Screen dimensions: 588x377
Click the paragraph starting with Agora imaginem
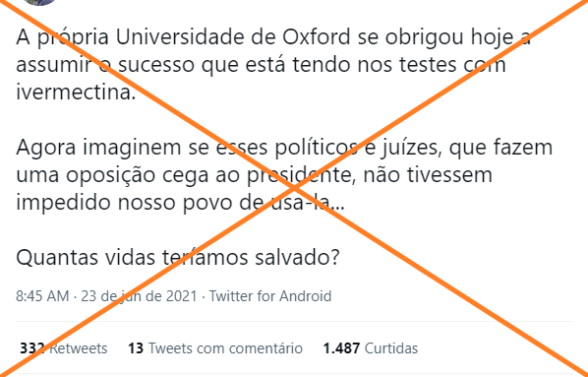click(x=284, y=174)
